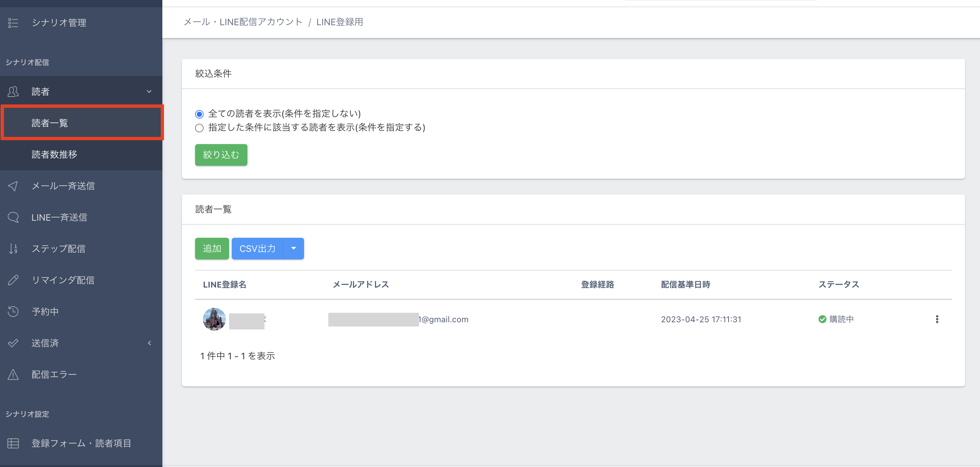The image size is (980, 467).
Task: Open the three-dot menu for the reader row
Action: (x=937, y=319)
